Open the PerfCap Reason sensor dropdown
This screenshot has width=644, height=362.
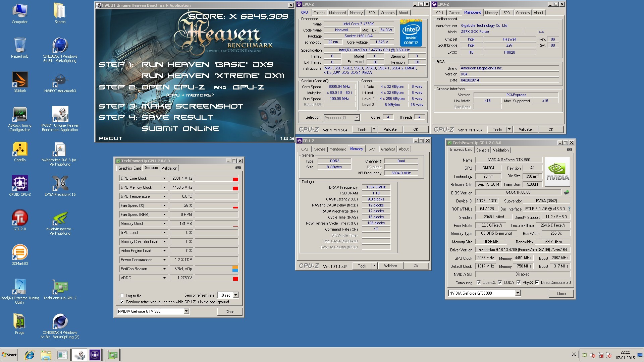pyautogui.click(x=164, y=269)
